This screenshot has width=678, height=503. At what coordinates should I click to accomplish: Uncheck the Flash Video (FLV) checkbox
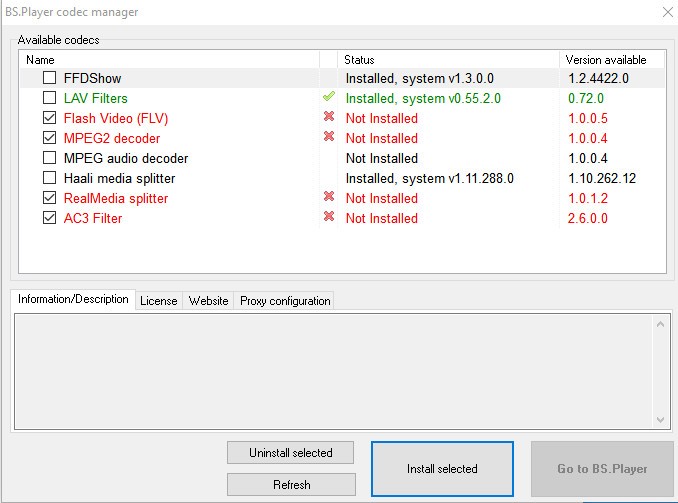49,118
